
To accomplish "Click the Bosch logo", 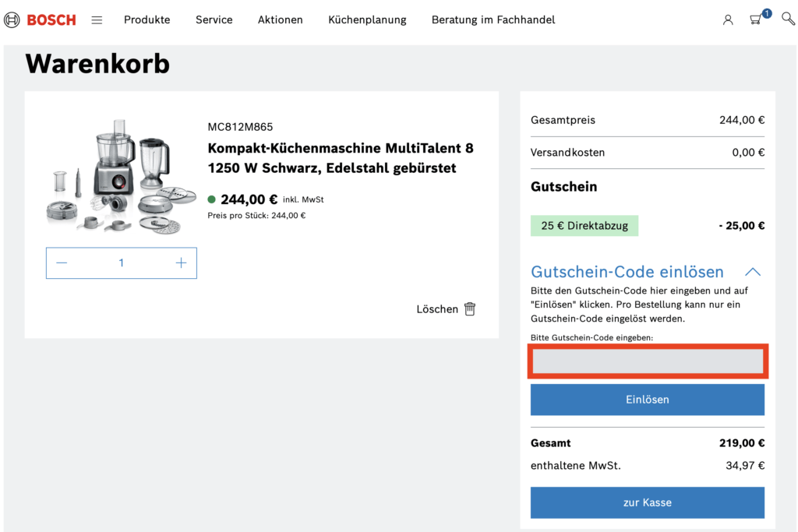I will click(x=40, y=19).
